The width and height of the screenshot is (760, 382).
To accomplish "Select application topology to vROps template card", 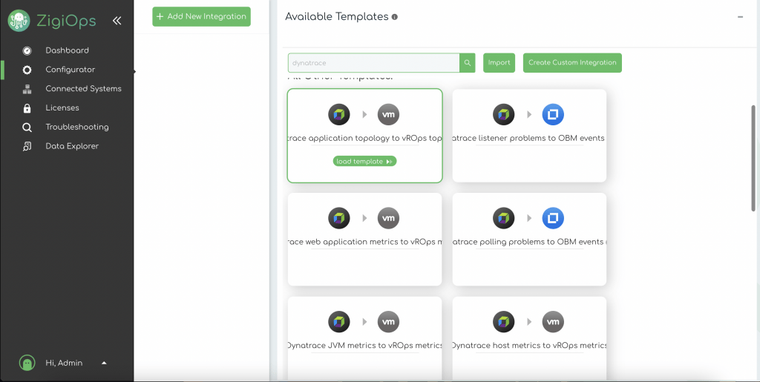I will click(x=364, y=136).
